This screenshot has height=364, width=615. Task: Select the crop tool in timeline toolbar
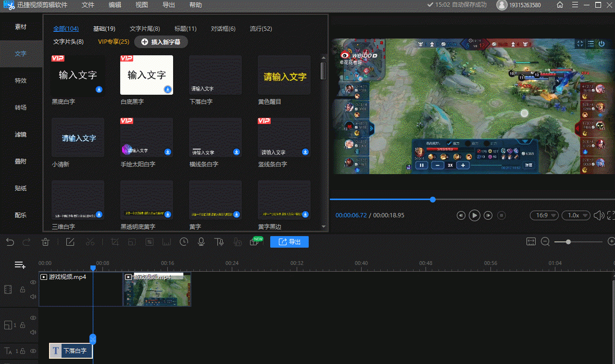click(115, 242)
